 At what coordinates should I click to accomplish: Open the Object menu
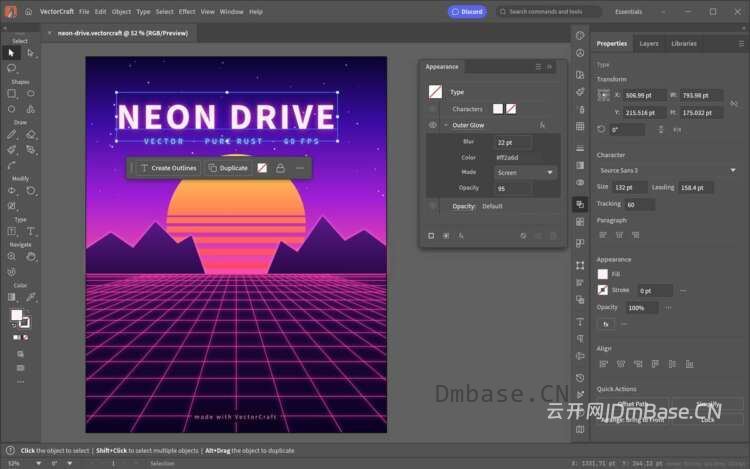[121, 11]
